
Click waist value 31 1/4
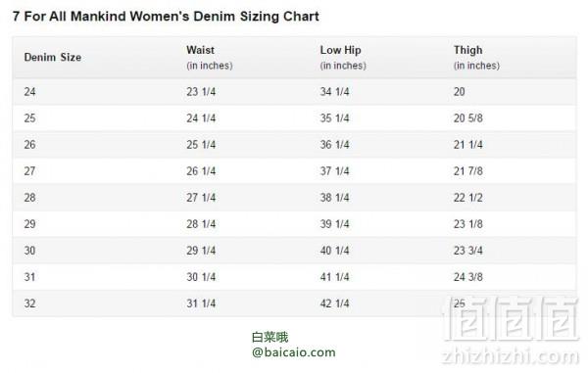tap(201, 303)
